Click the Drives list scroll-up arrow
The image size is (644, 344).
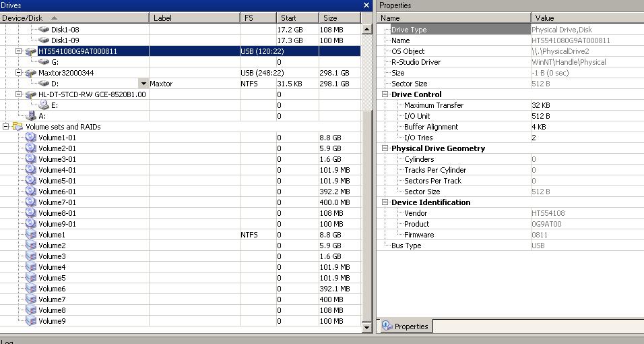pos(366,30)
